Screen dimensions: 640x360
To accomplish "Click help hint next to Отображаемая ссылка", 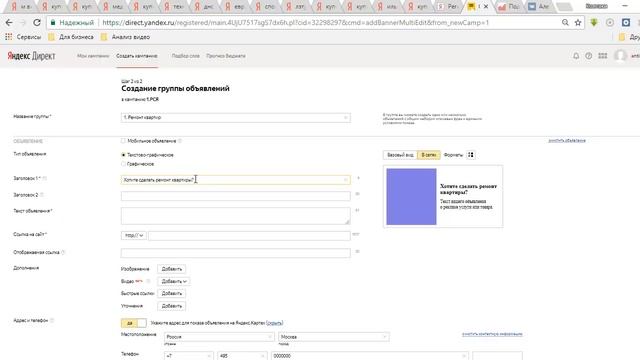I will click(63, 252).
